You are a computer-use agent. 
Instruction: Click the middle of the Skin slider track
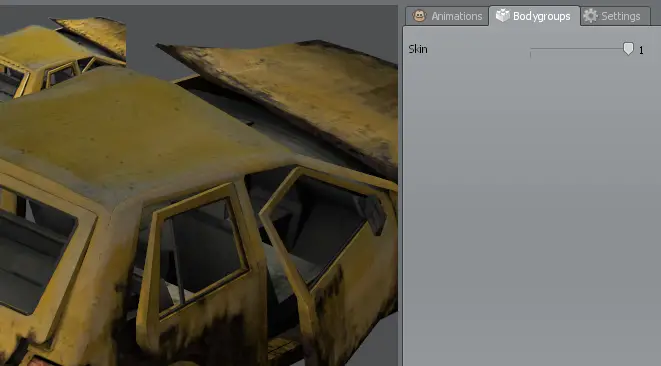[x=579, y=49]
